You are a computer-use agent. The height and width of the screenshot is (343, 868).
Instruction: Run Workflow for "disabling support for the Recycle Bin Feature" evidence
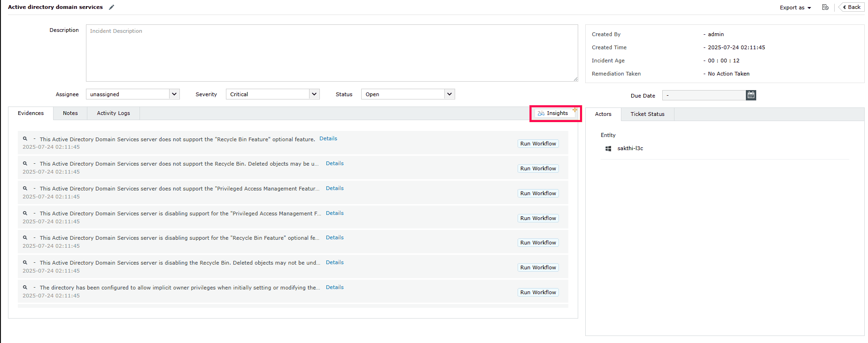(x=538, y=243)
